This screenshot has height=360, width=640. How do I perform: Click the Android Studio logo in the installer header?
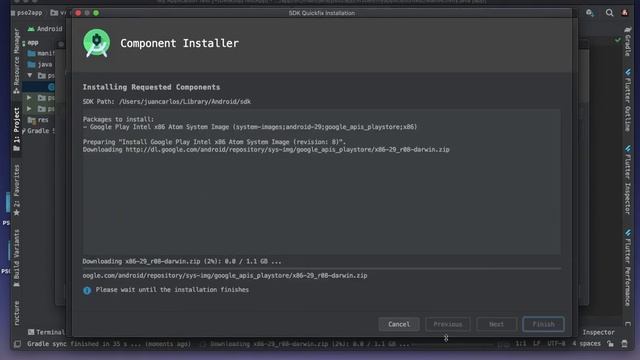coord(97,43)
